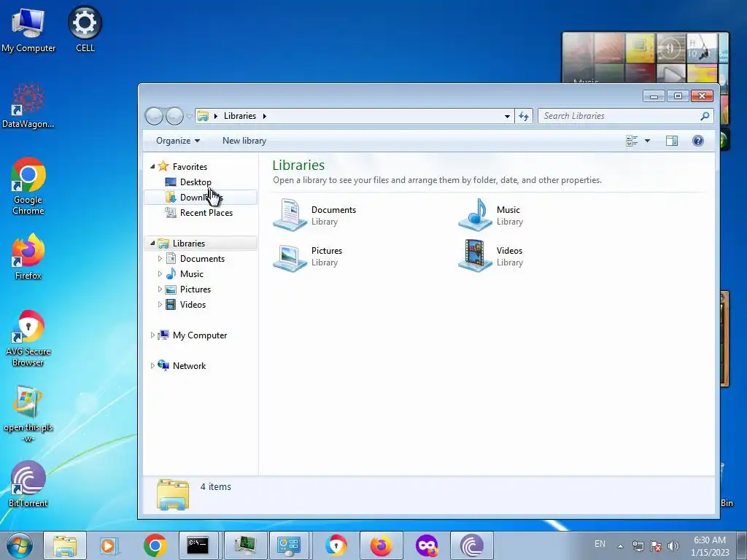Select the 'open this pls -w-' desktop icon
Image resolution: width=747 pixels, height=560 pixels.
point(28,414)
